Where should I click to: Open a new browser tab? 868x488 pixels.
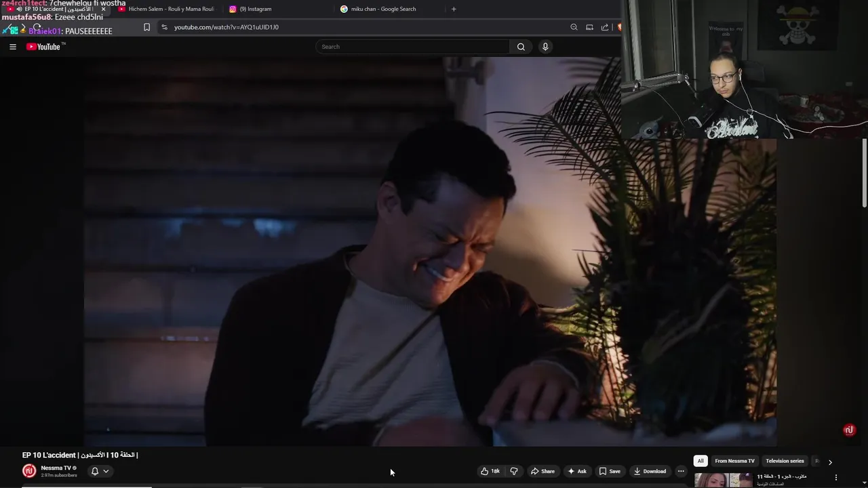454,9
